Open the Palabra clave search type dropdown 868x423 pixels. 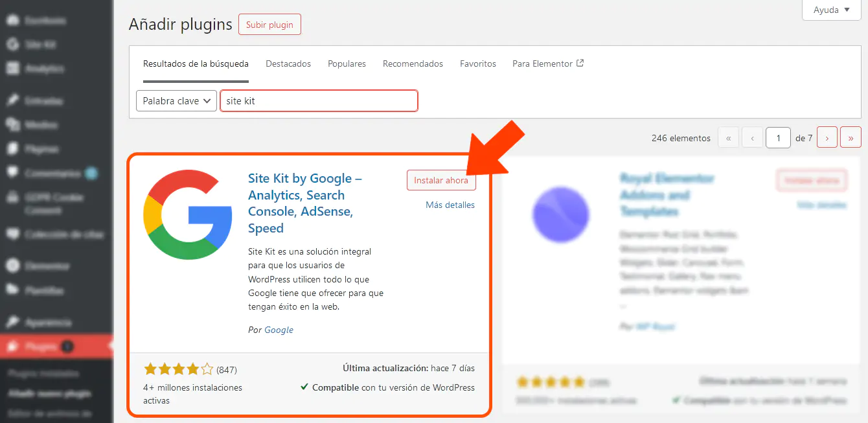(176, 101)
